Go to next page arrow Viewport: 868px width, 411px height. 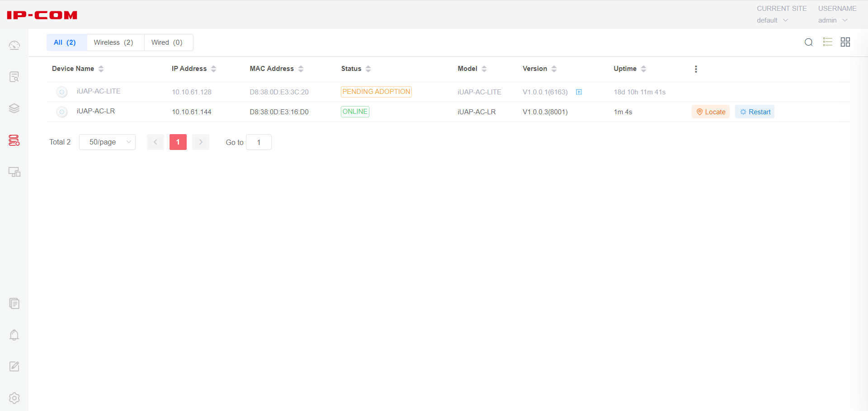click(x=201, y=142)
